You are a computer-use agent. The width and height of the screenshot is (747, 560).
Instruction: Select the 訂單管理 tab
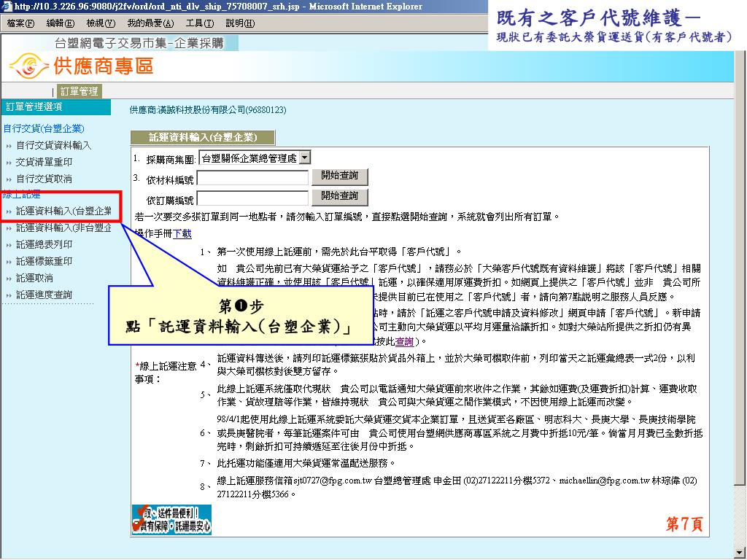[x=79, y=91]
